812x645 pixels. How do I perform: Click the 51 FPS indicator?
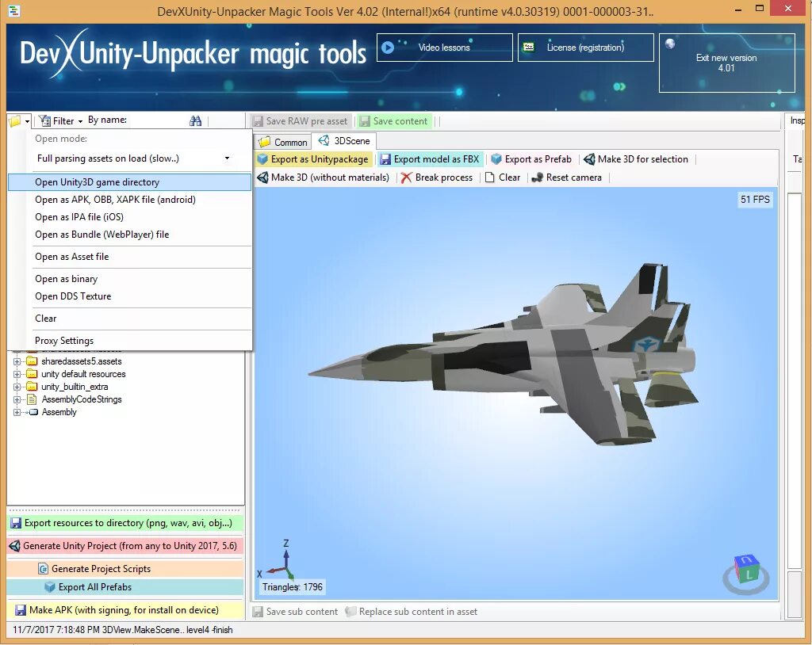[755, 200]
